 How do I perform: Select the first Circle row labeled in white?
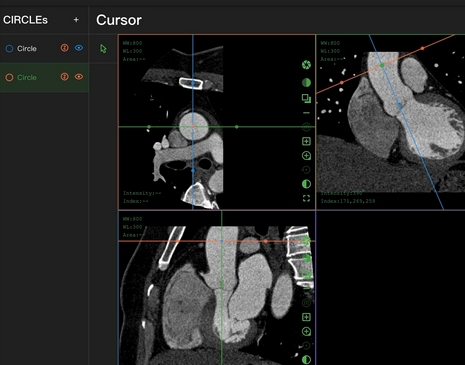pyautogui.click(x=44, y=49)
